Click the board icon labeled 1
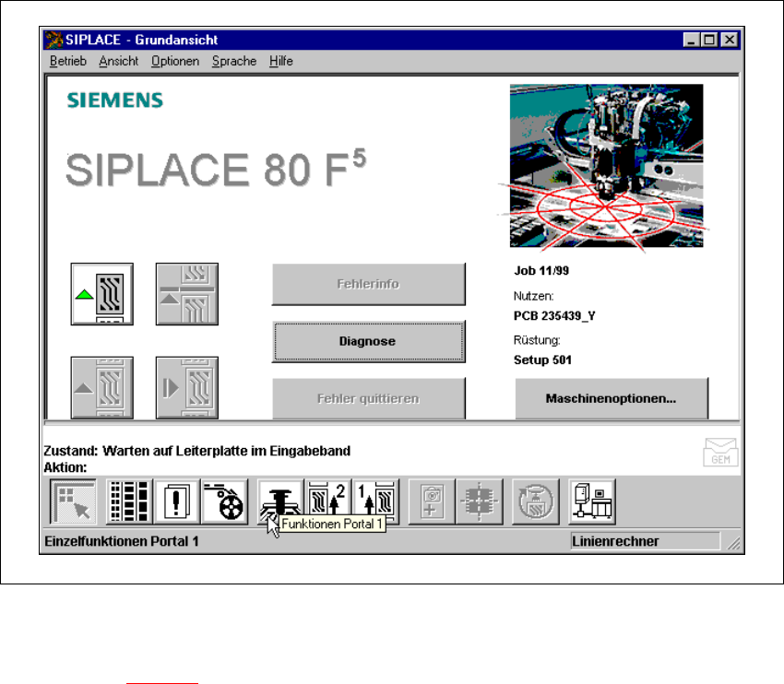 (x=376, y=501)
